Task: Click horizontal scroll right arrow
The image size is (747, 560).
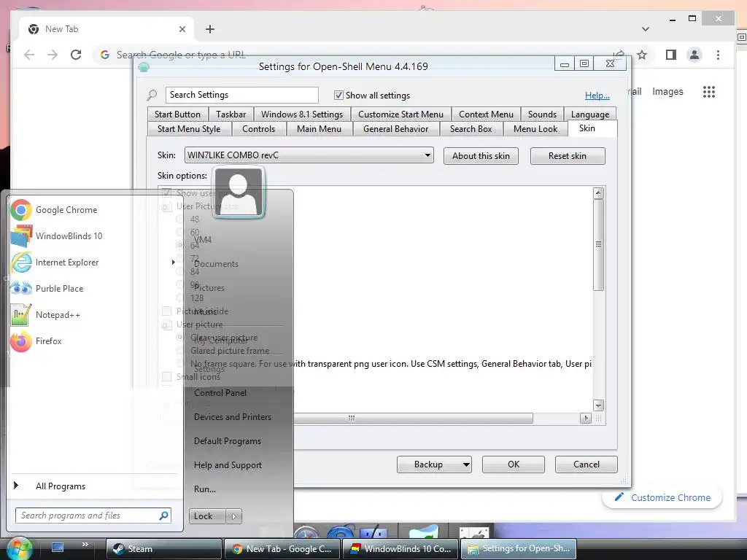Action: coord(586,418)
